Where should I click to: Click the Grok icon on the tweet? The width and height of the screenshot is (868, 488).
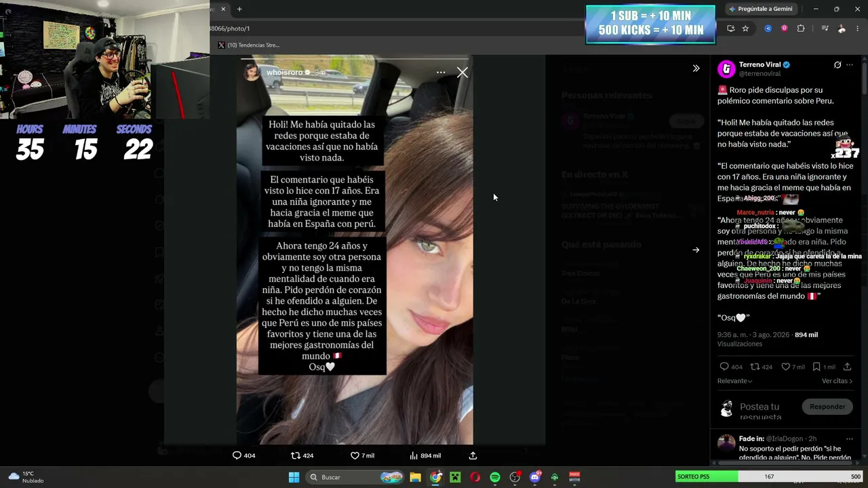click(837, 65)
